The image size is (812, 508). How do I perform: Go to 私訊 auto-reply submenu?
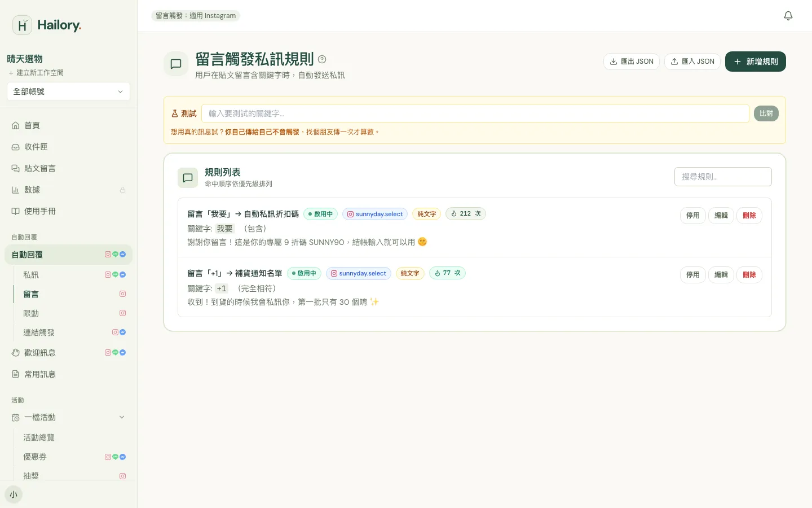[x=73, y=275]
